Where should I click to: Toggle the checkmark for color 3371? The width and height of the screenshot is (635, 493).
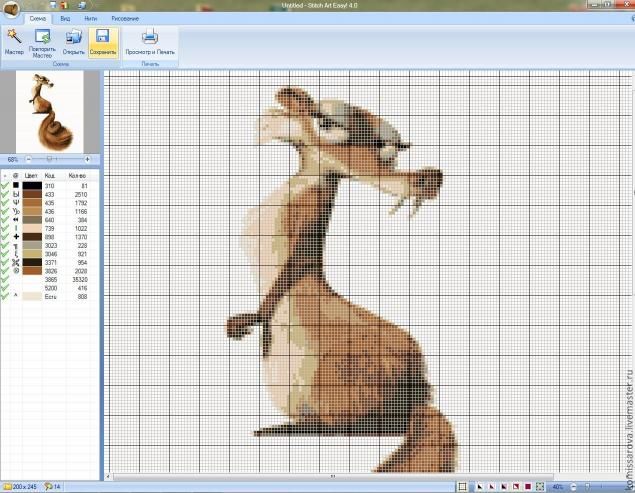[5, 262]
